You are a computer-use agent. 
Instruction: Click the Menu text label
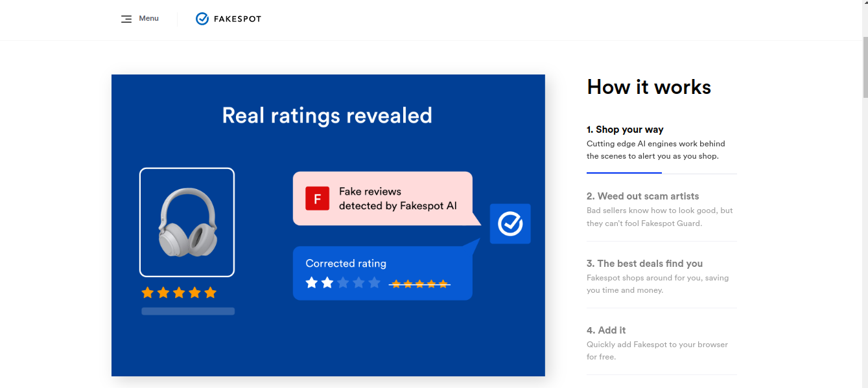[148, 18]
